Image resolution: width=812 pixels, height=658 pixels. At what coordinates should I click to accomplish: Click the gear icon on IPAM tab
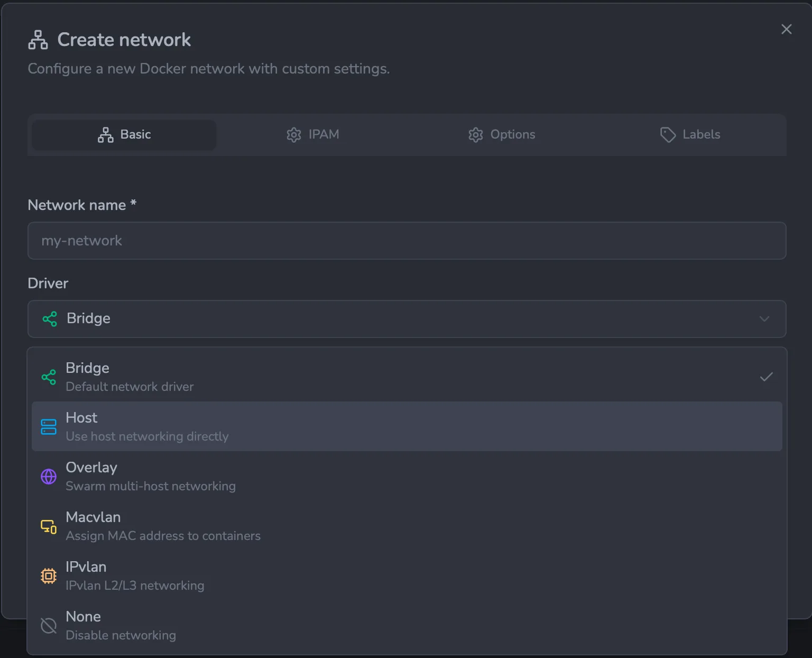[294, 135]
